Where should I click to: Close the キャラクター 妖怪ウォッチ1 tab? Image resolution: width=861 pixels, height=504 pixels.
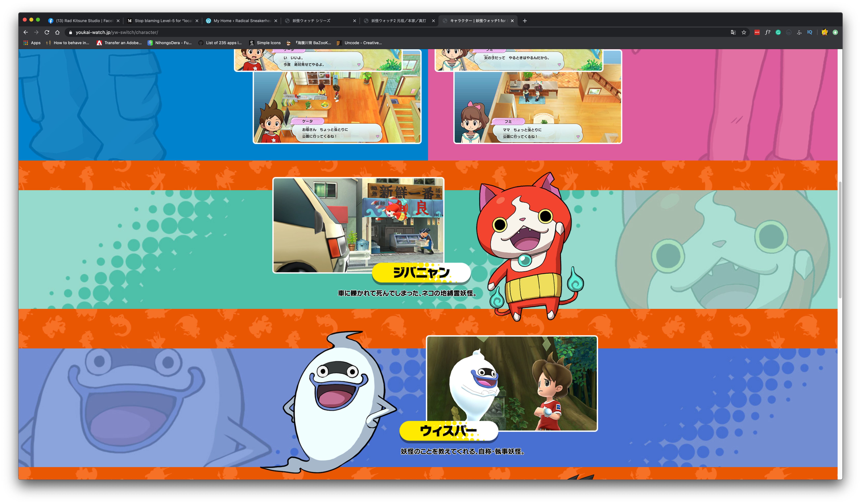[x=512, y=21]
